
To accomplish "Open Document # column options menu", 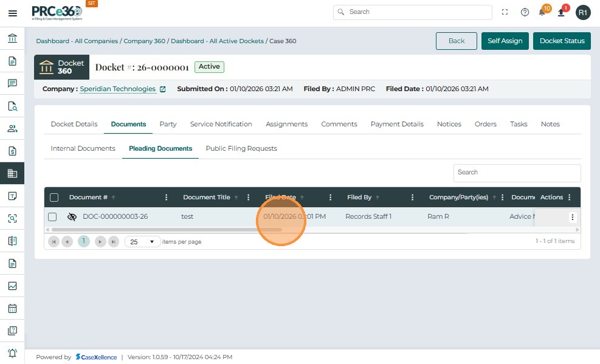I will [166, 197].
